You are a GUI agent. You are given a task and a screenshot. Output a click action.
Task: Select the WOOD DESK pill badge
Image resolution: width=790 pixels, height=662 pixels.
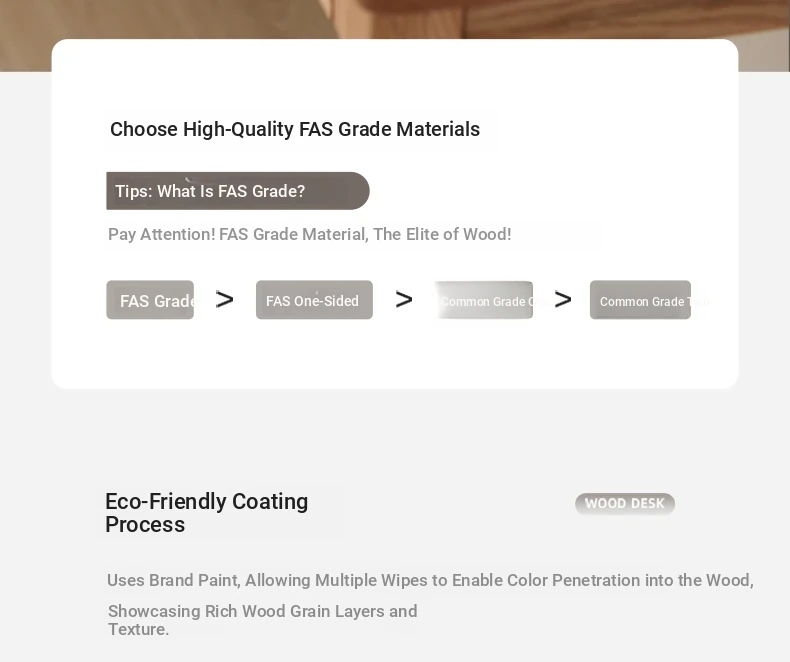pyautogui.click(x=625, y=503)
